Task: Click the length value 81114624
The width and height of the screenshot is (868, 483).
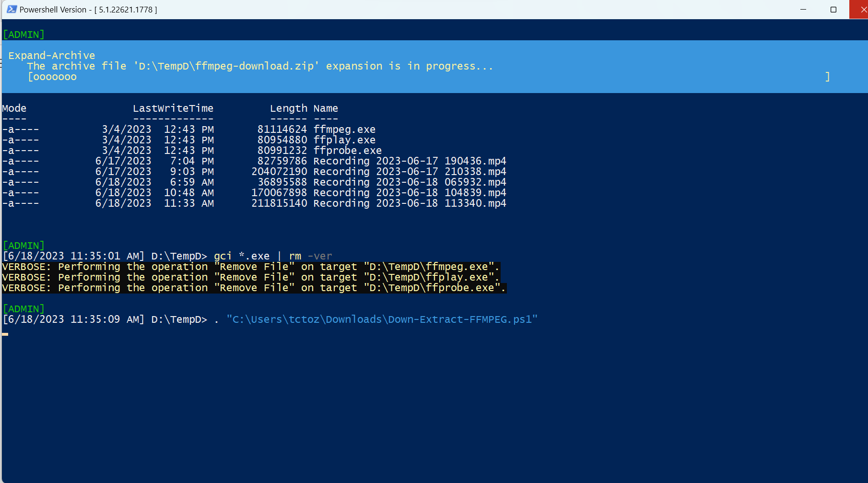Action: 282,130
